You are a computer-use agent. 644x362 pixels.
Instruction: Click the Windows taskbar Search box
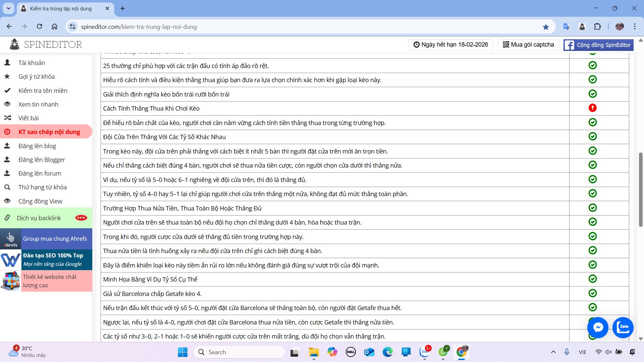click(239, 352)
